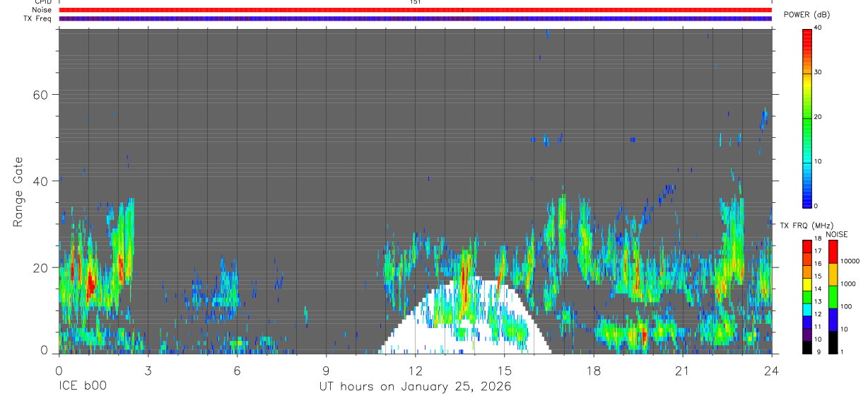Viewport: 868px width, 401px height.
Task: Click the '18' hour tick on the time axis
Action: [x=593, y=370]
